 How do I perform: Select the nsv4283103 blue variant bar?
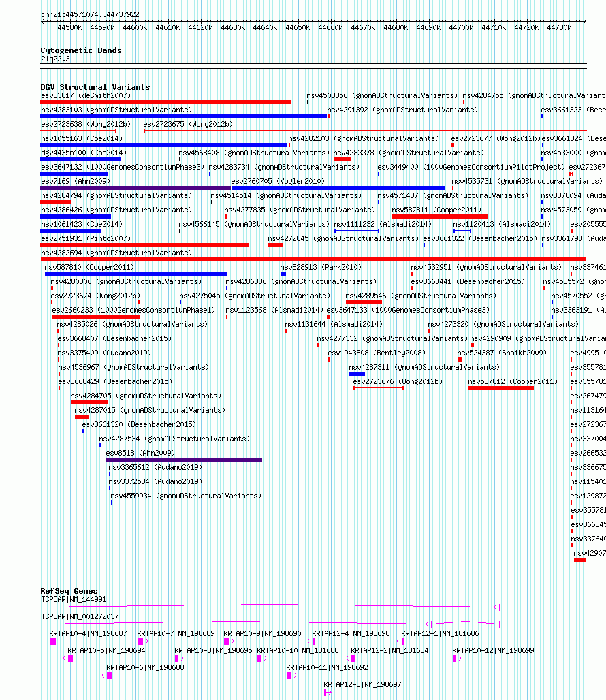[x=183, y=116]
